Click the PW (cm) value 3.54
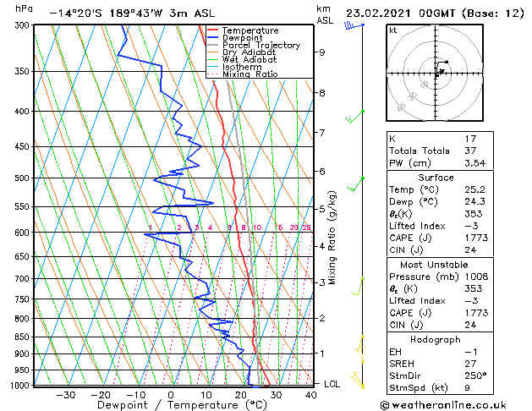This screenshot has height=411, width=532. pyautogui.click(x=475, y=163)
